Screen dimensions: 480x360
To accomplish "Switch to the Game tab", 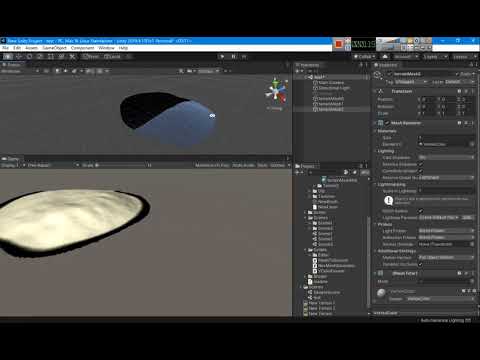I will [x=11, y=159].
